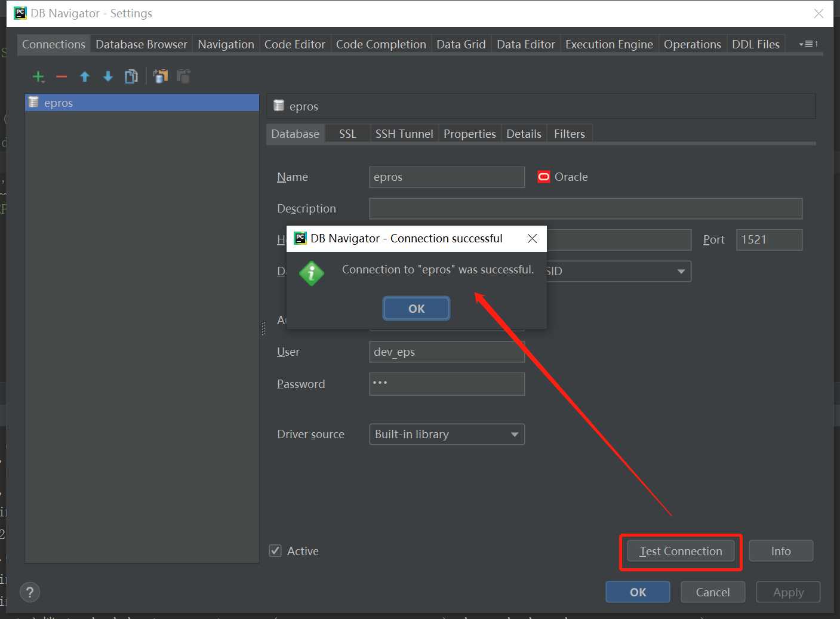Copy connection to clipboard icon
840x619 pixels.
pos(161,76)
